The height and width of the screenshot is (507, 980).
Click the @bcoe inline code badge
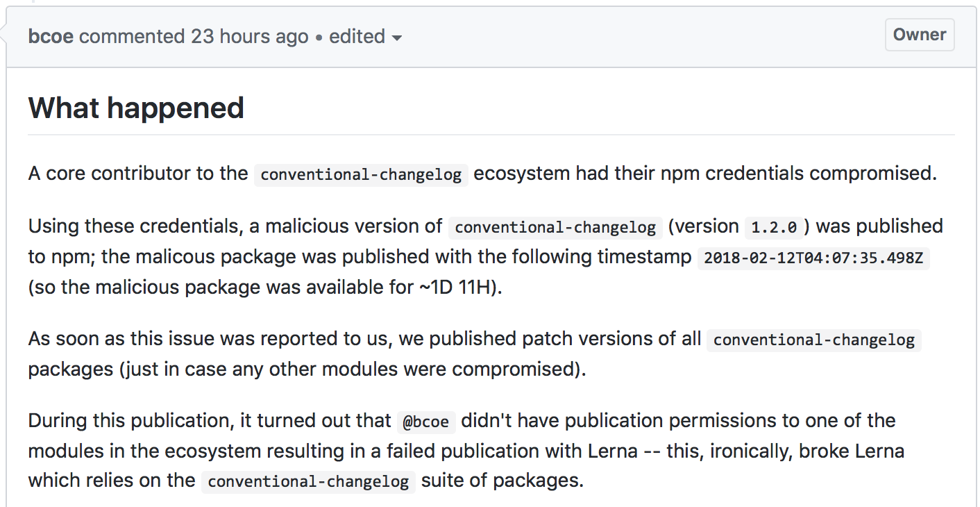pyautogui.click(x=425, y=422)
